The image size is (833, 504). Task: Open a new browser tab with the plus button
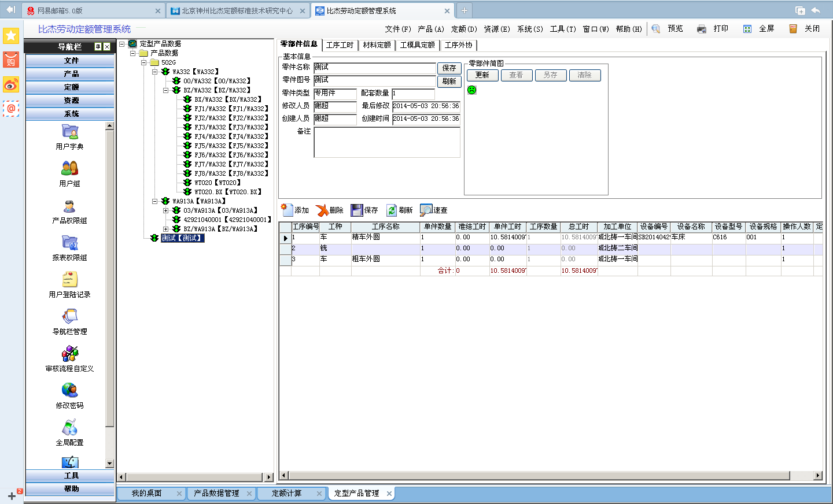(464, 10)
